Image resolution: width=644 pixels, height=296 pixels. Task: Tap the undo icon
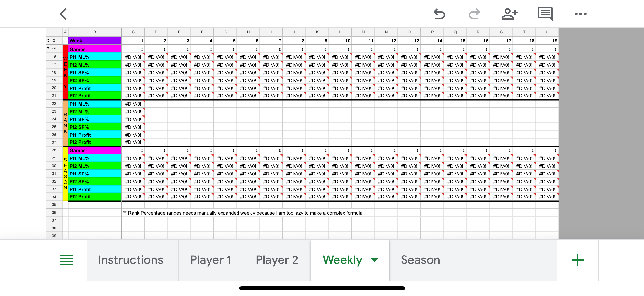click(x=439, y=14)
